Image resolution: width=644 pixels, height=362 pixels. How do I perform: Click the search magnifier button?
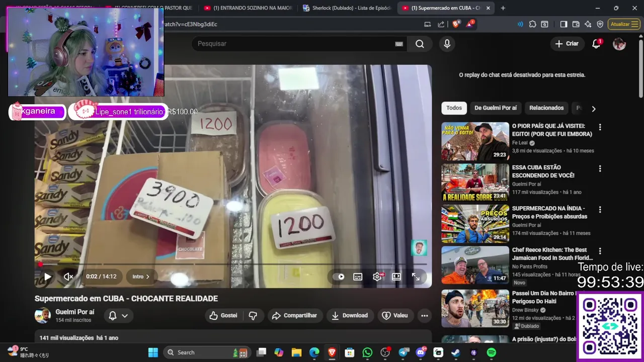(420, 44)
